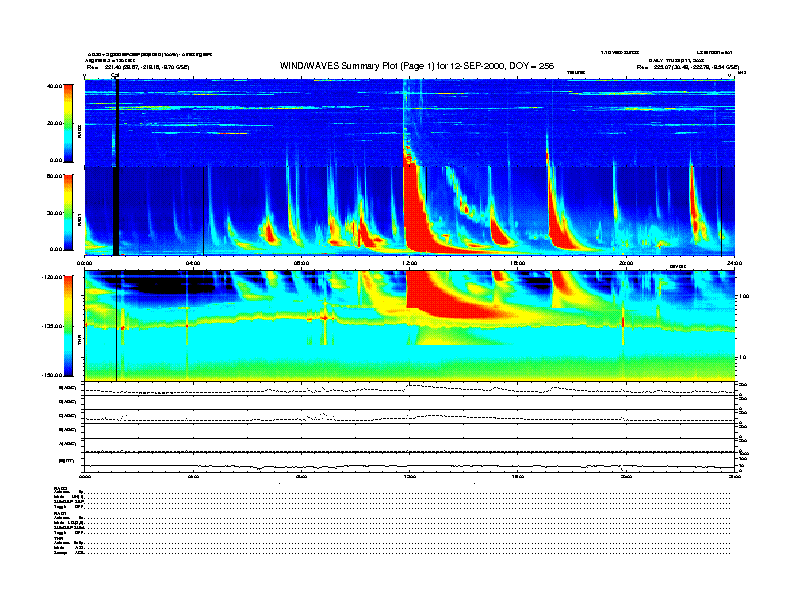
Task: Click 08:00 tick label below RAD1 spectrogram
Action: 301,263
